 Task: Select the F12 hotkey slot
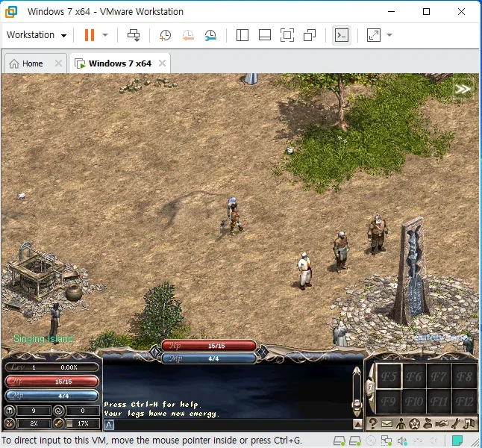click(463, 401)
